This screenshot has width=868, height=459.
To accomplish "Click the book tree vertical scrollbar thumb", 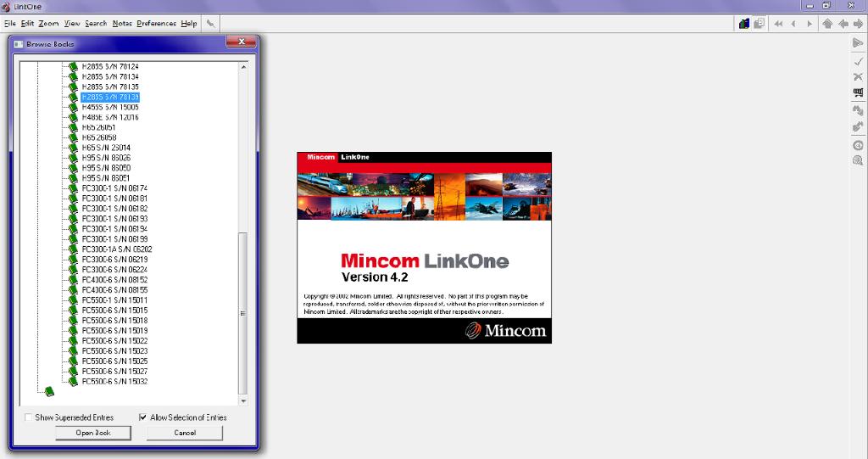I will pos(243,313).
